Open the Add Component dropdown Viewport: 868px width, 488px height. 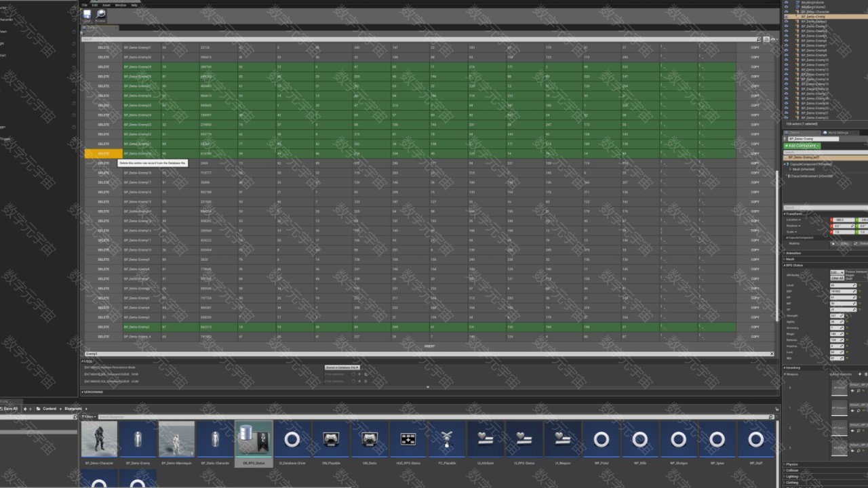pyautogui.click(x=802, y=146)
